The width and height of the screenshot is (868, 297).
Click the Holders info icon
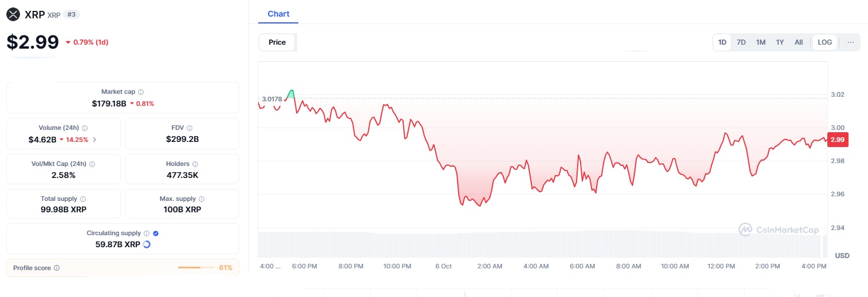click(195, 164)
